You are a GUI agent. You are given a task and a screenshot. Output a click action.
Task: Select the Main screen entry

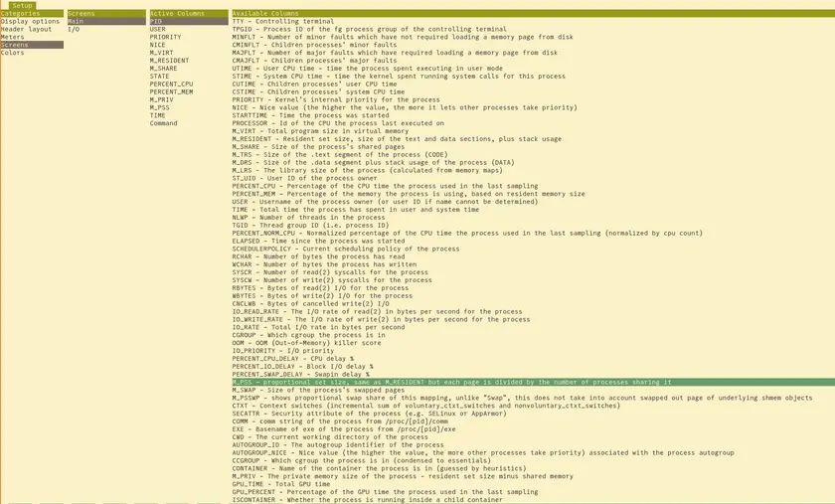pos(76,21)
